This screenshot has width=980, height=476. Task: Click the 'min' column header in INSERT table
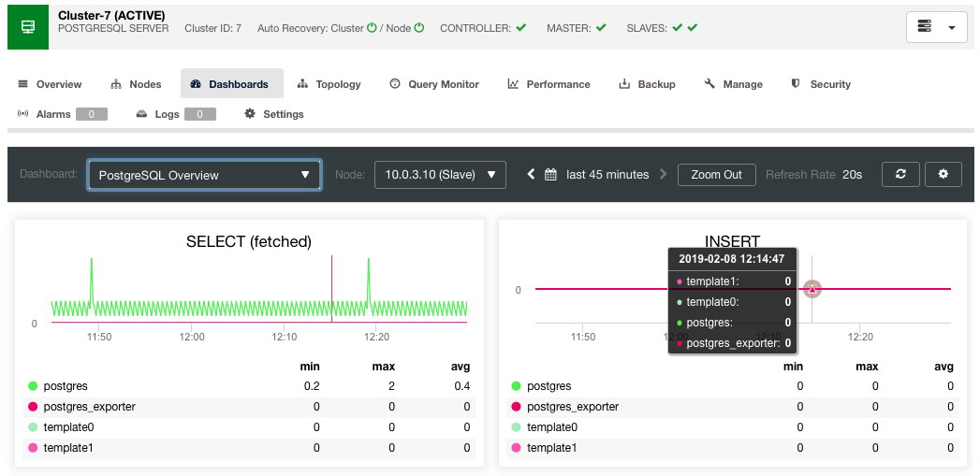[x=793, y=367]
